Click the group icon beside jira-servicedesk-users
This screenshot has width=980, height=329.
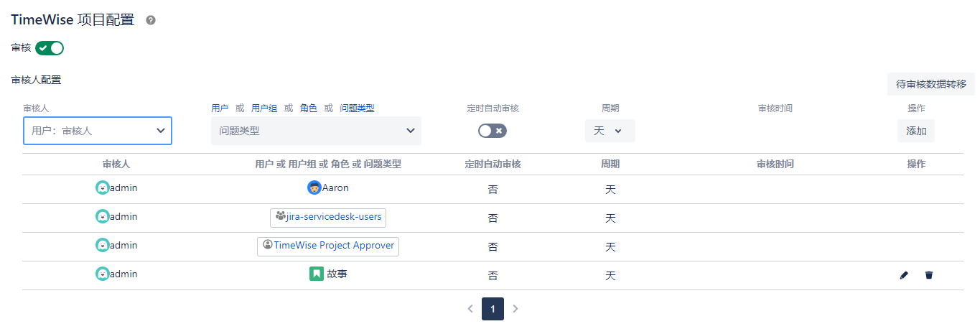tap(280, 216)
